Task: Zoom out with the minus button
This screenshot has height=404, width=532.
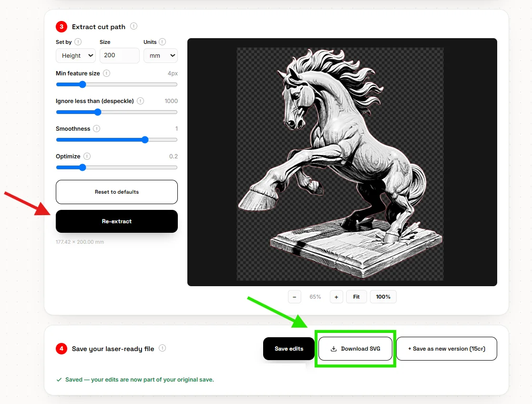Action: [295, 297]
